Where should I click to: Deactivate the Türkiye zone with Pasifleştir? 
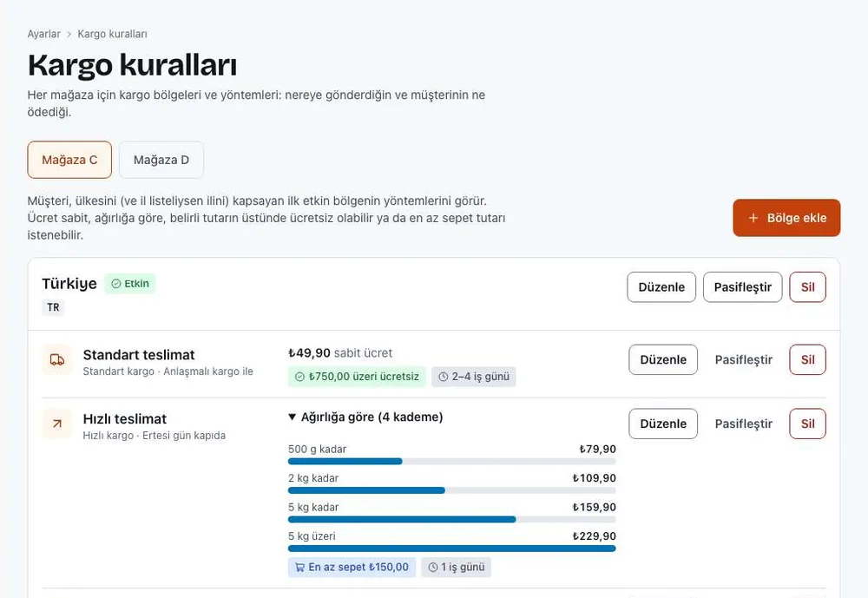pyautogui.click(x=742, y=286)
